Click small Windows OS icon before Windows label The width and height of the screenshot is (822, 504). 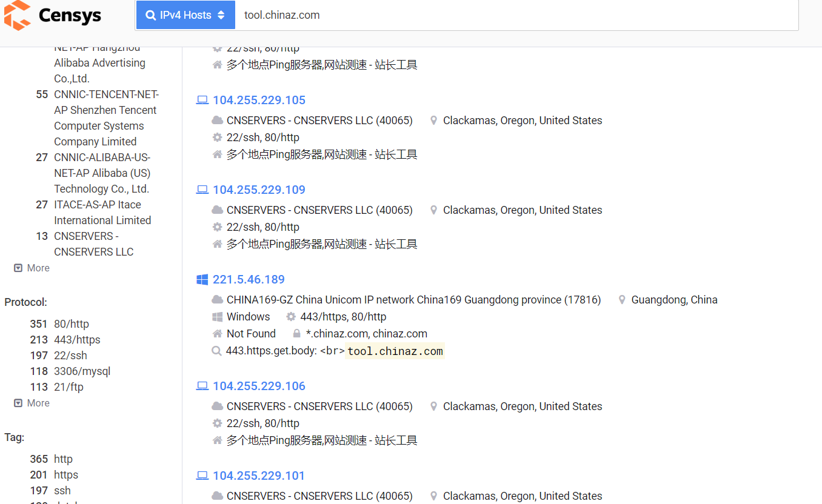click(217, 317)
